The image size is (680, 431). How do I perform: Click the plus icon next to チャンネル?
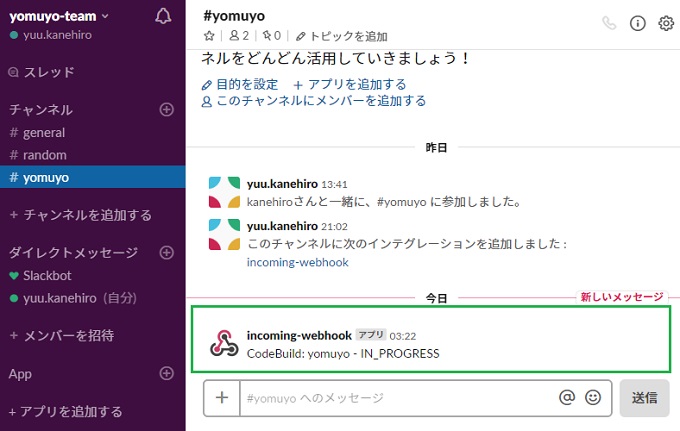(167, 109)
